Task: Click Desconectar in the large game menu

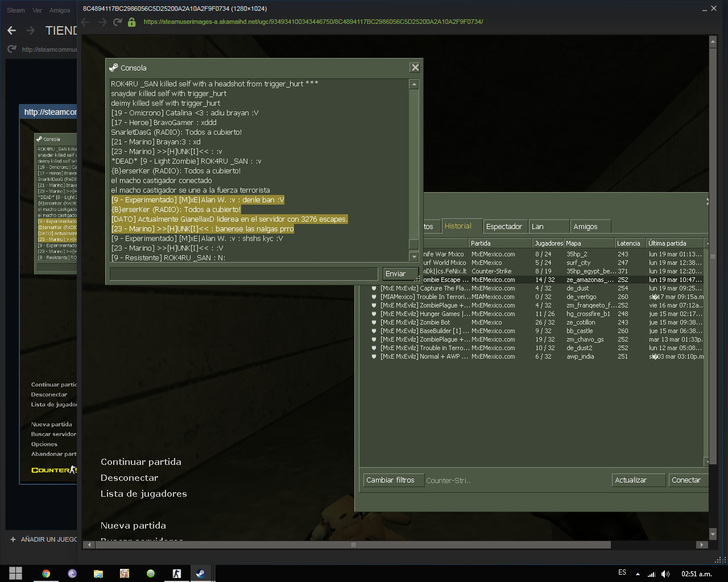Action: [x=130, y=478]
